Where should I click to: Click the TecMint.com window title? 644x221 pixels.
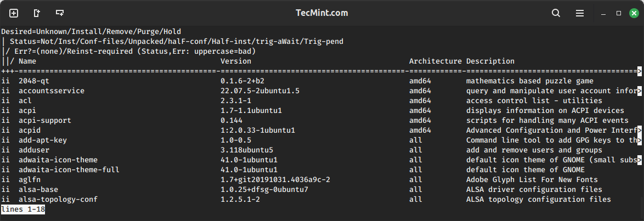(322, 13)
